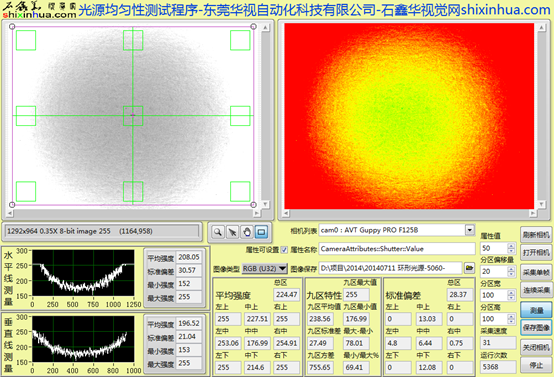Image resolution: width=554 pixels, height=377 pixels.
Task: Click the blue 测量 measure button
Action: (x=536, y=310)
